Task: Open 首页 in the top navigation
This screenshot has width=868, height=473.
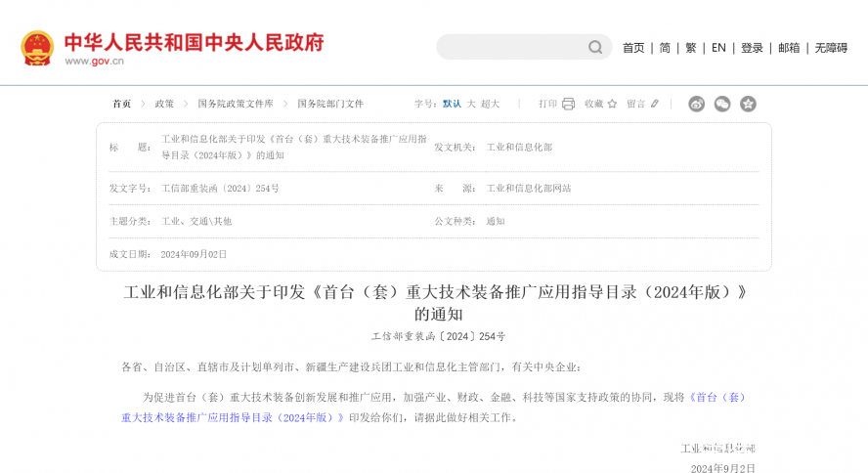Action: (633, 48)
